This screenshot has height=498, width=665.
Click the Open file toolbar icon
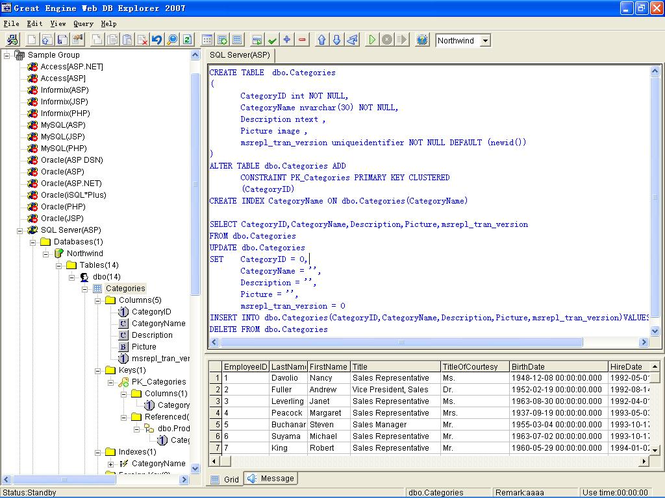click(47, 40)
